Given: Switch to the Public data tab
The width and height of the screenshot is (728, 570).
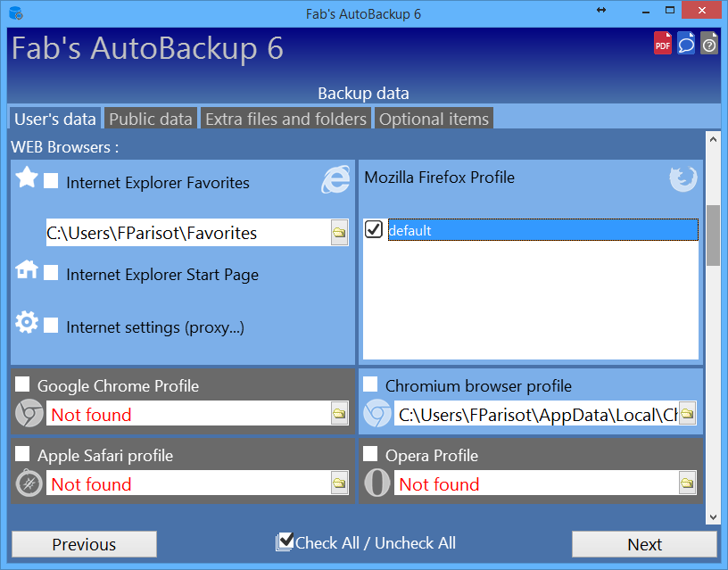Looking at the screenshot, I should [x=151, y=119].
